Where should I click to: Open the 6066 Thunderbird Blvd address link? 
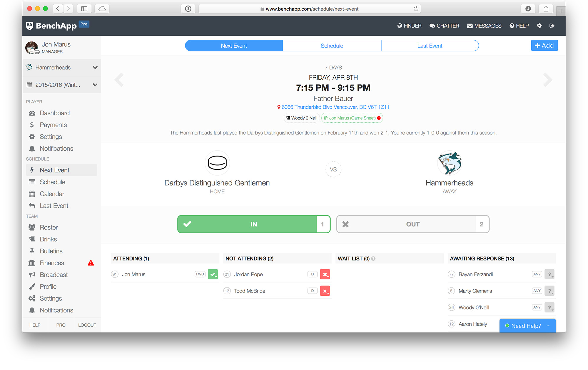[335, 107]
